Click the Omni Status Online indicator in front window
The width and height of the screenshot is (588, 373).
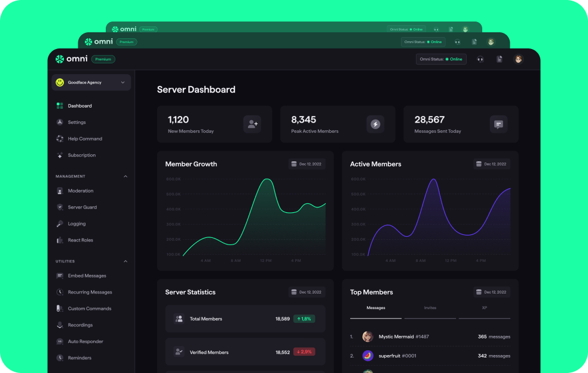[441, 59]
